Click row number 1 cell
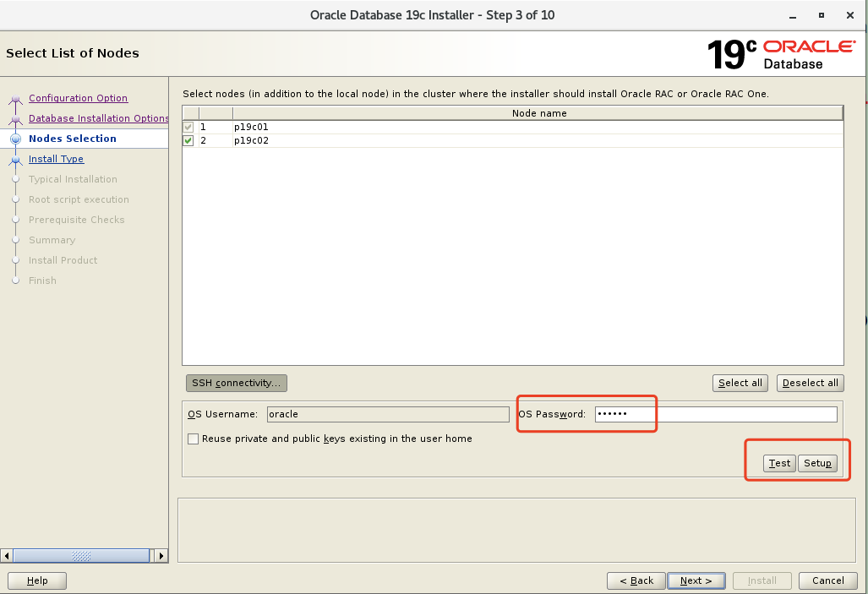This screenshot has width=868, height=594. 216,127
